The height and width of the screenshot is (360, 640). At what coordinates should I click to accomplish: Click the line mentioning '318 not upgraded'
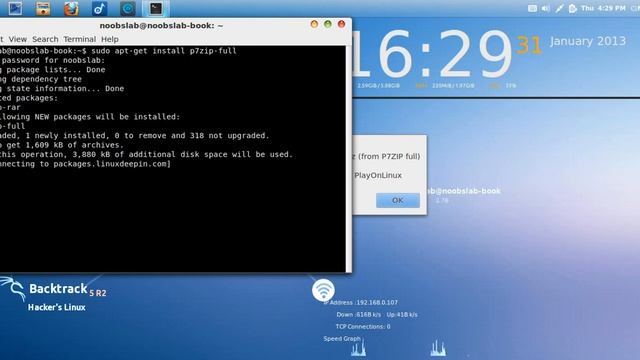point(135,136)
